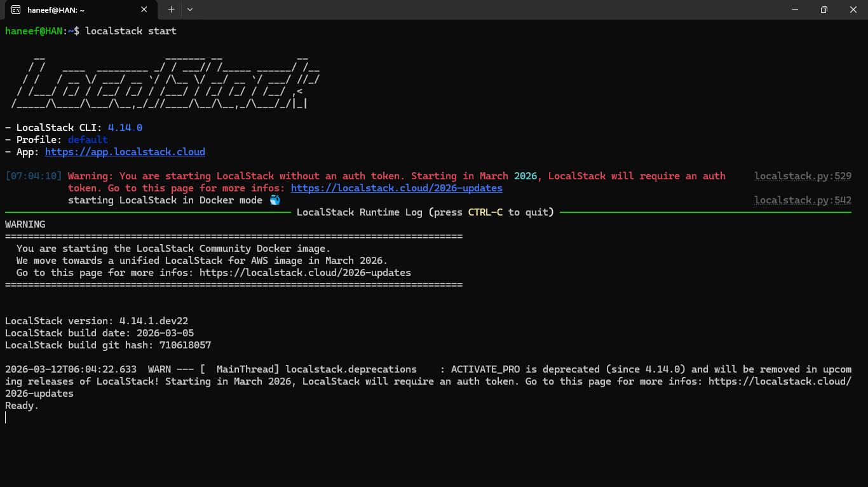Click the build git hash 710618057
This screenshot has width=868, height=487.
tap(186, 345)
